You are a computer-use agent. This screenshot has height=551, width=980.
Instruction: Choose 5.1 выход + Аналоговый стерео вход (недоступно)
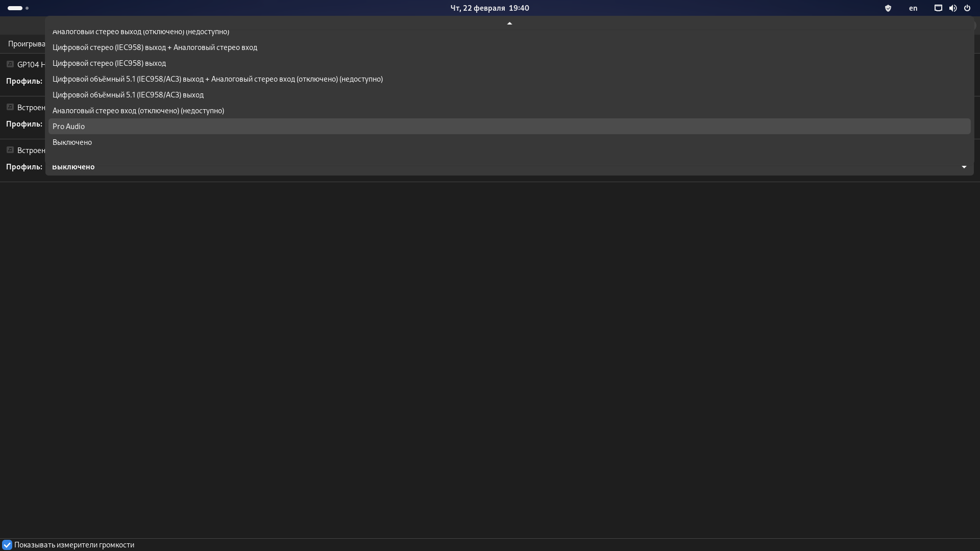pyautogui.click(x=509, y=79)
